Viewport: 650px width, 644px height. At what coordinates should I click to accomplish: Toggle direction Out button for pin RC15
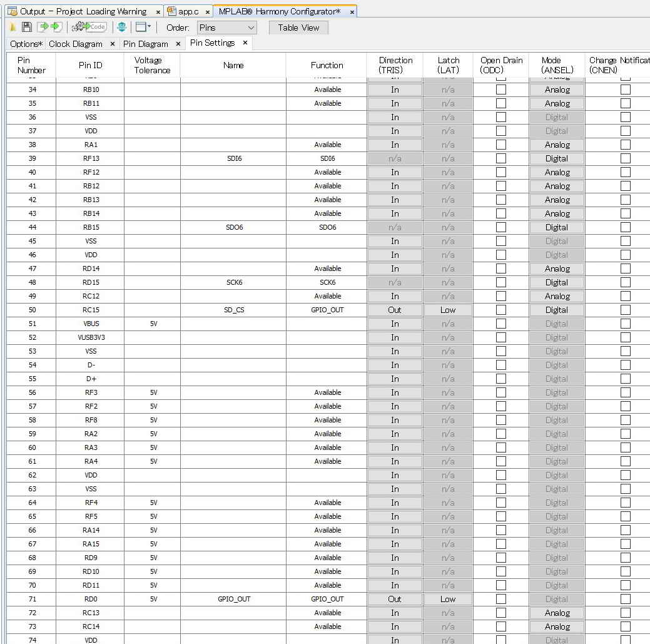point(395,310)
